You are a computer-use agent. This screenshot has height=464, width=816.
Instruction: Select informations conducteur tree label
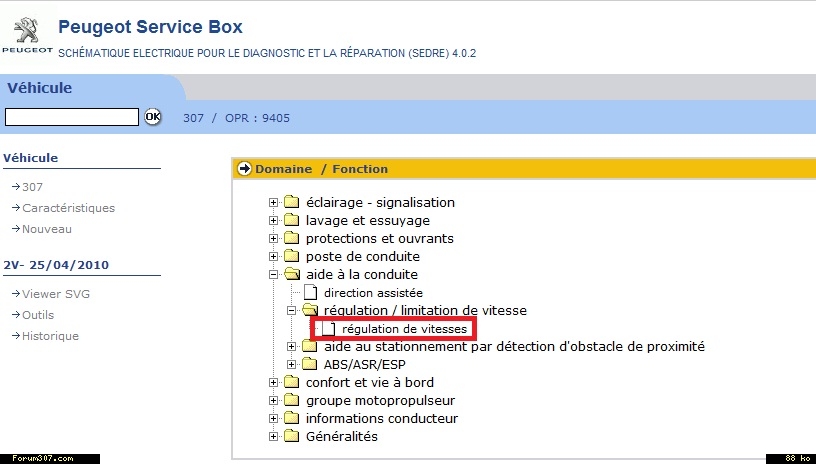(x=382, y=418)
